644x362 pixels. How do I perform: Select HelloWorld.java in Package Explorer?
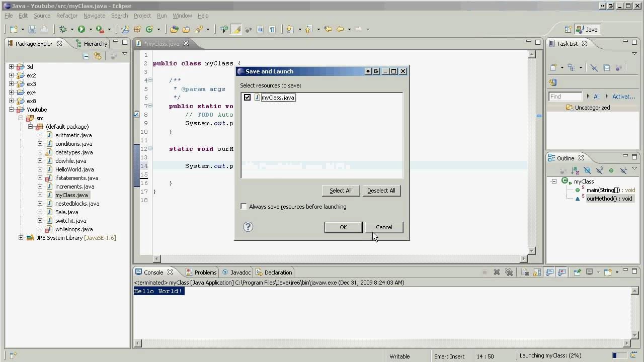tap(74, 169)
